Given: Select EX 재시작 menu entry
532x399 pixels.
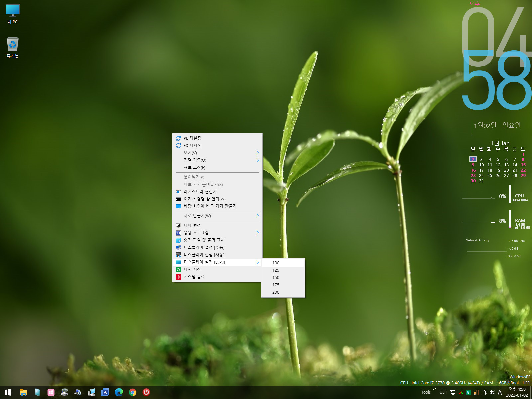Looking at the screenshot, I should coord(217,145).
